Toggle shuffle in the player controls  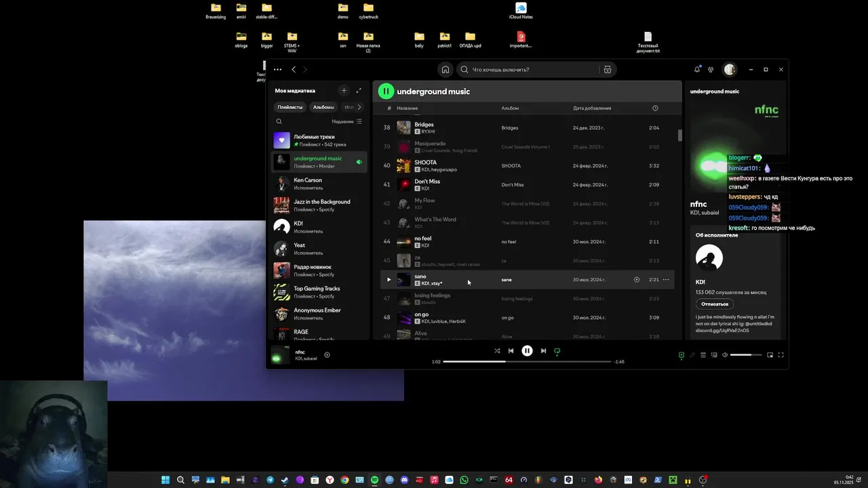(497, 351)
